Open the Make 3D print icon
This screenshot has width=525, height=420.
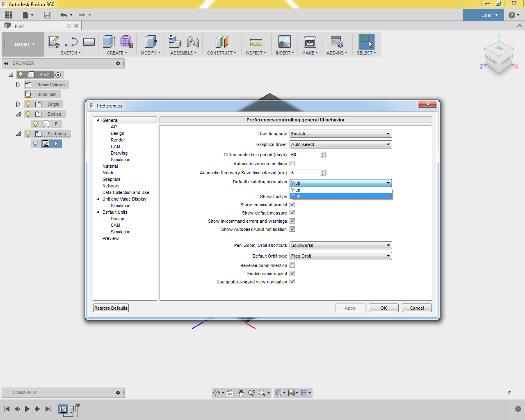[x=310, y=42]
